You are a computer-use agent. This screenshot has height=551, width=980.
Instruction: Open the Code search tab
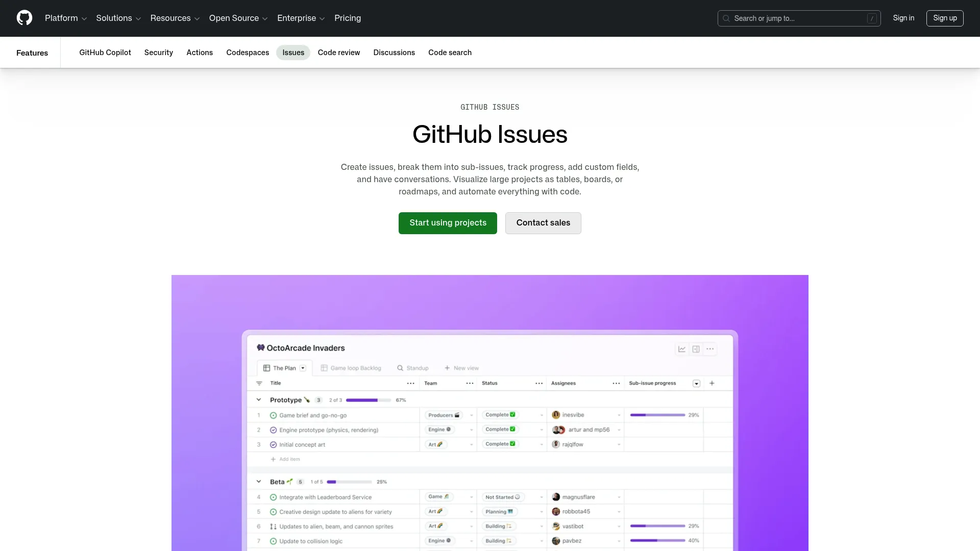pyautogui.click(x=450, y=53)
